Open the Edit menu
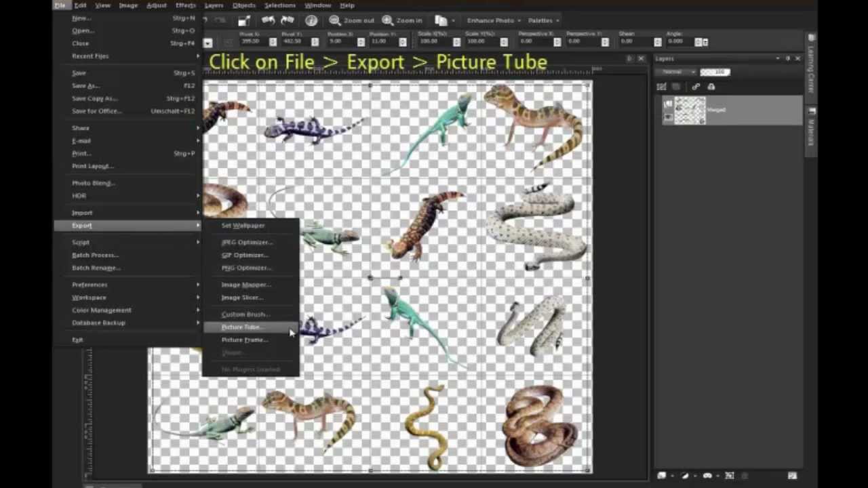 tap(80, 5)
